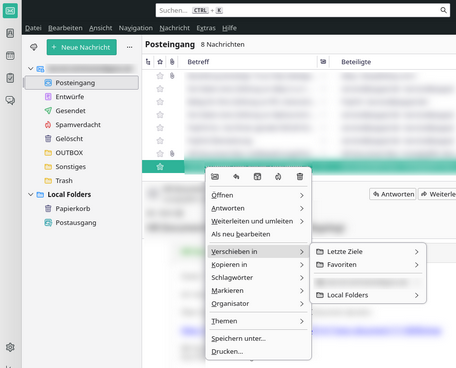Open Settings via the gear icon
This screenshot has width=456, height=368.
(10, 347)
